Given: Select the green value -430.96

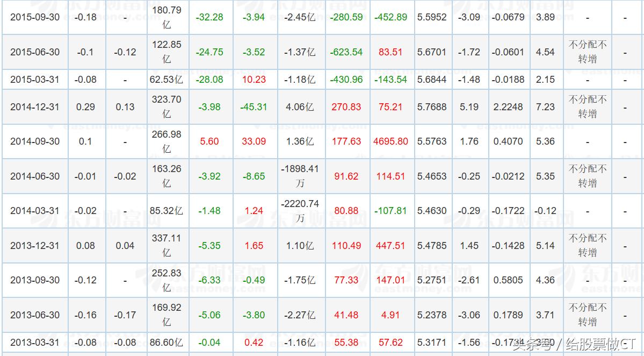Looking at the screenshot, I should tap(346, 80).
